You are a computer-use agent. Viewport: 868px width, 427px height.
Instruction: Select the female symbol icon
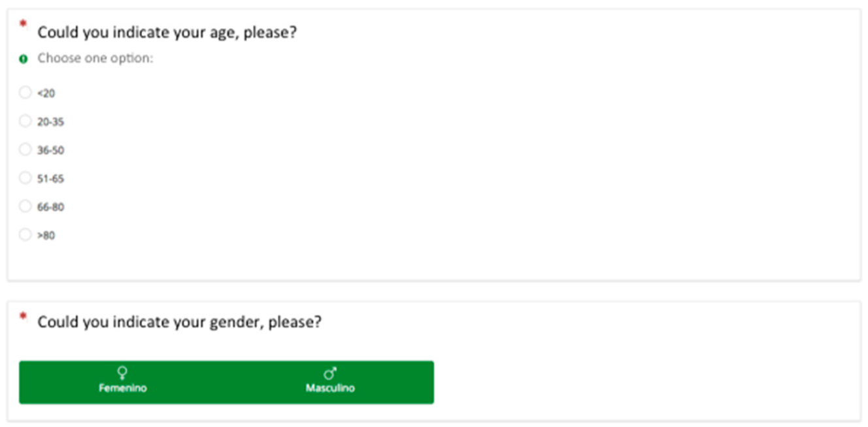(x=122, y=373)
